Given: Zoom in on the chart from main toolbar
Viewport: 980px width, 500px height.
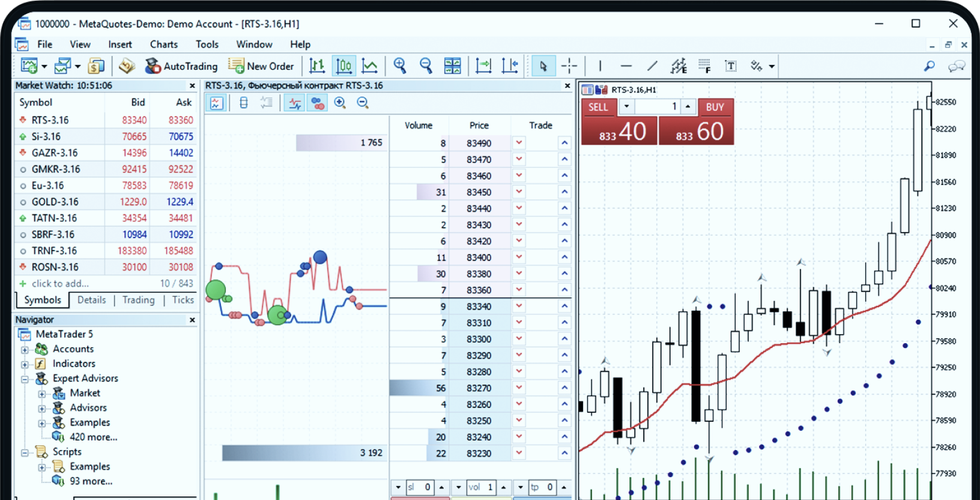Looking at the screenshot, I should coord(400,66).
